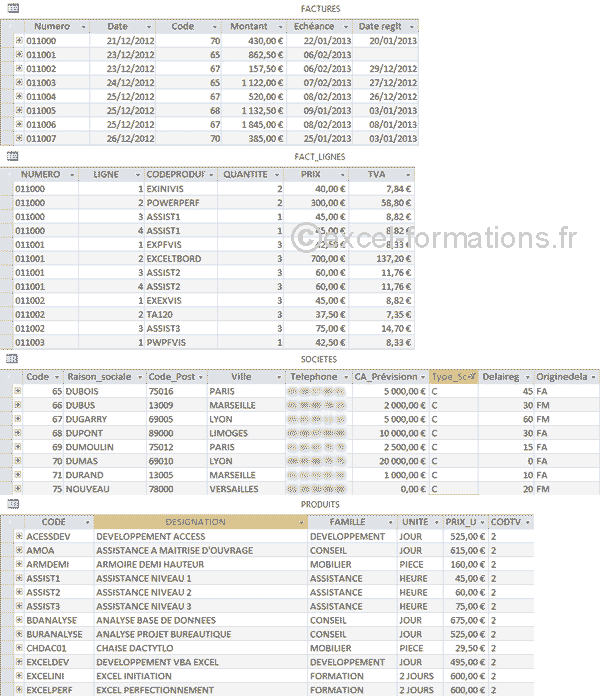Open UNITE column filter dropdown
The image size is (600, 696).
click(x=437, y=522)
